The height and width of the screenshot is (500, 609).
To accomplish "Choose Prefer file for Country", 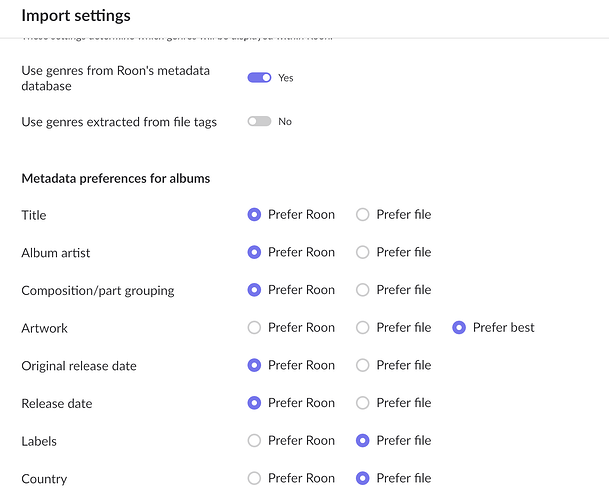I will pyautogui.click(x=363, y=478).
